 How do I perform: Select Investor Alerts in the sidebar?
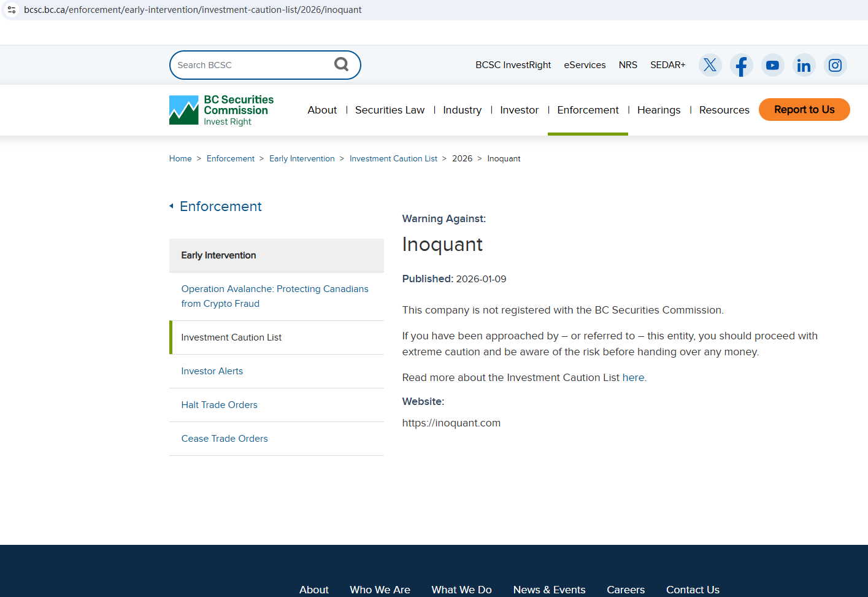tap(212, 371)
